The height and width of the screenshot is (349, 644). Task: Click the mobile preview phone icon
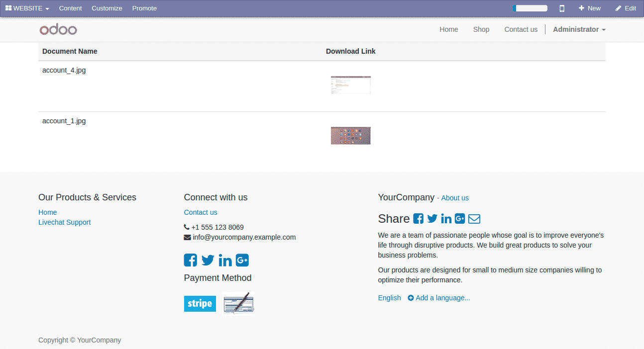coord(562,8)
